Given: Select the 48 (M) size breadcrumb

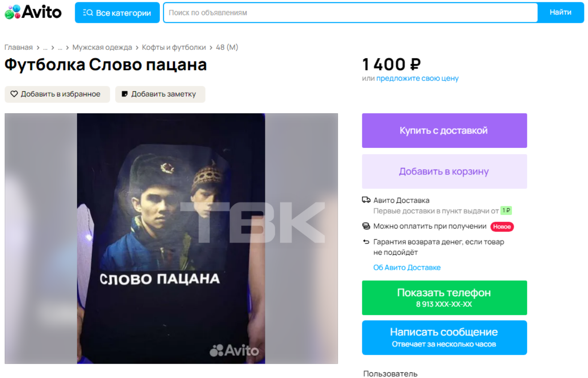Looking at the screenshot, I should 227,47.
